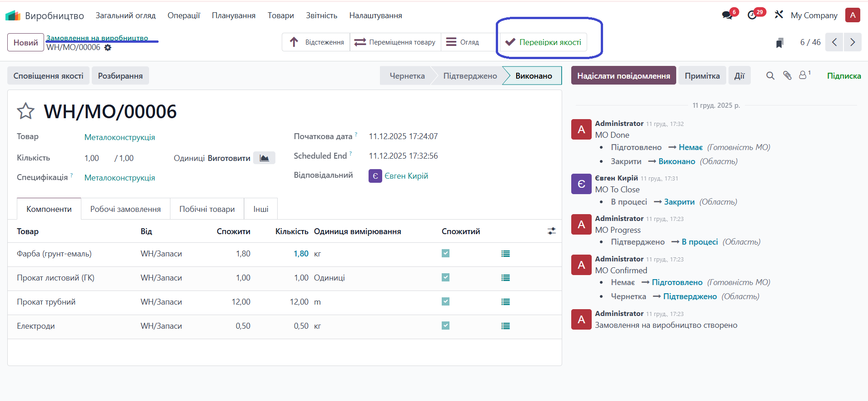Click the paperclip attachments icon
The height and width of the screenshot is (401, 868).
click(787, 75)
